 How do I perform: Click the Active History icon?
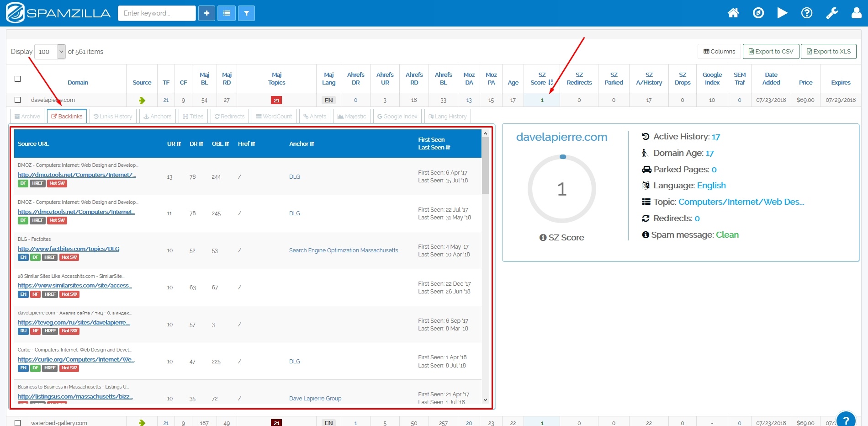(x=646, y=137)
